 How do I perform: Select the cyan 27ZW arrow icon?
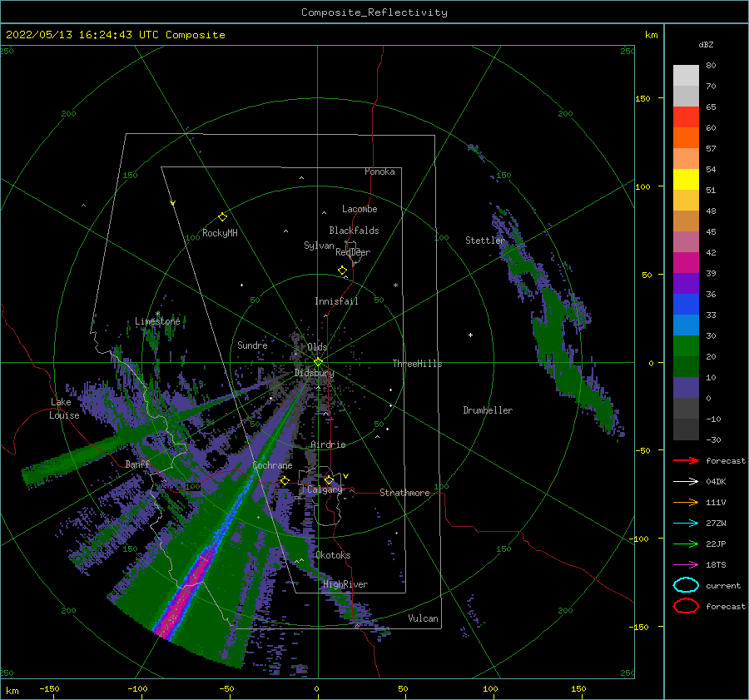coord(686,524)
